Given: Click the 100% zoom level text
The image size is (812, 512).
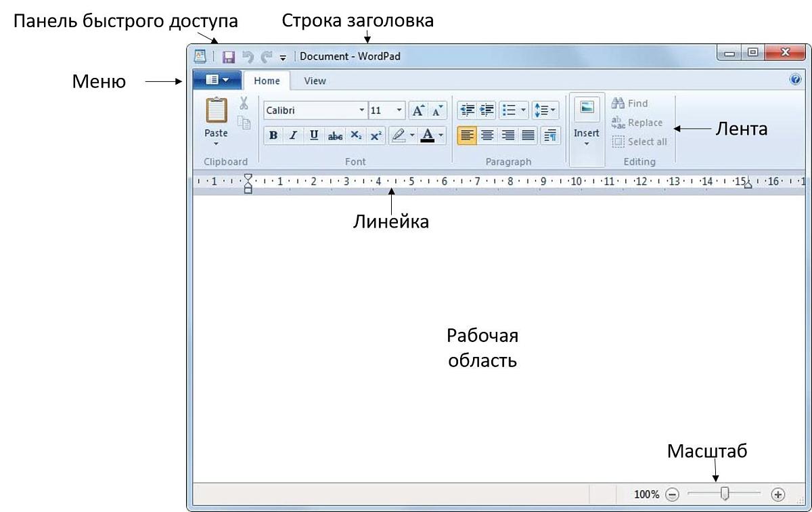Looking at the screenshot, I should coord(646,495).
